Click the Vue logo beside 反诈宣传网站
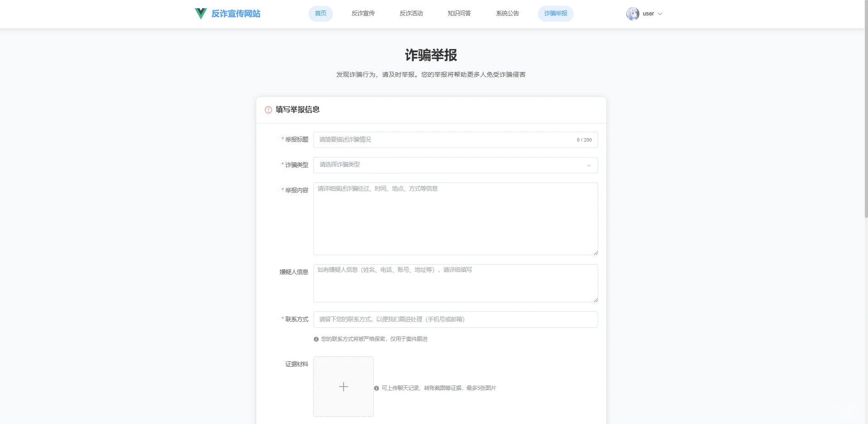 [x=200, y=14]
